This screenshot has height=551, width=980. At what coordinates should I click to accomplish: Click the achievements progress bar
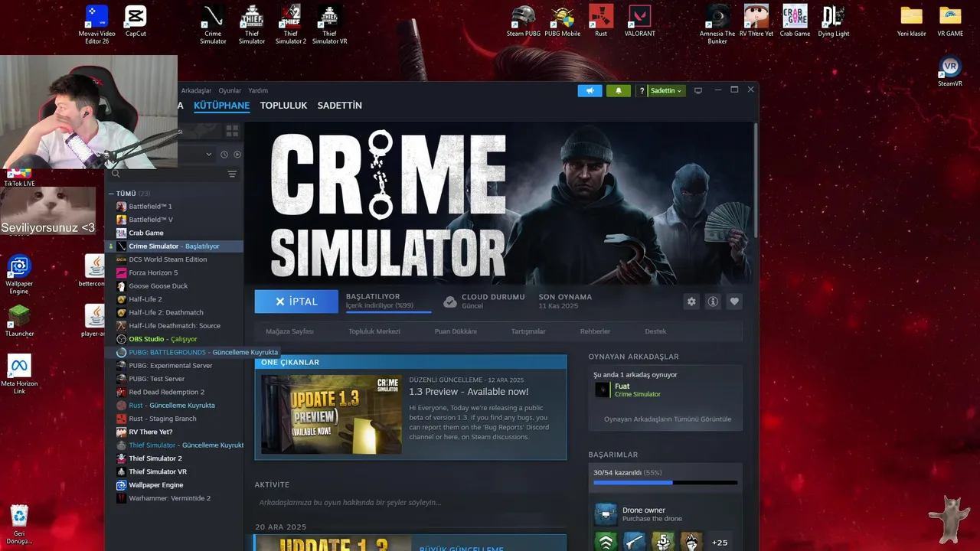click(x=665, y=483)
